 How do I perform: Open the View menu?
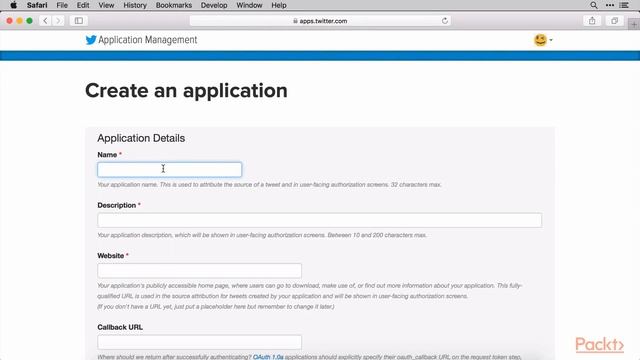coord(106,5)
